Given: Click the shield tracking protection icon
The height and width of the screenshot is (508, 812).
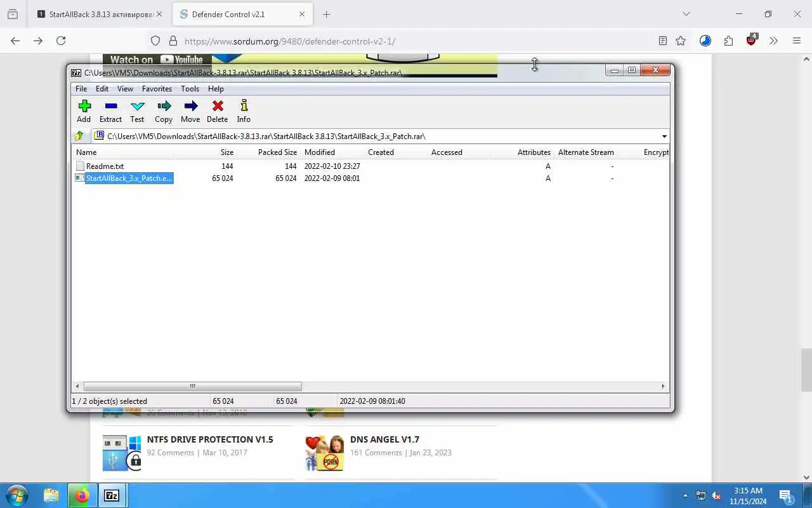Looking at the screenshot, I should click(155, 41).
